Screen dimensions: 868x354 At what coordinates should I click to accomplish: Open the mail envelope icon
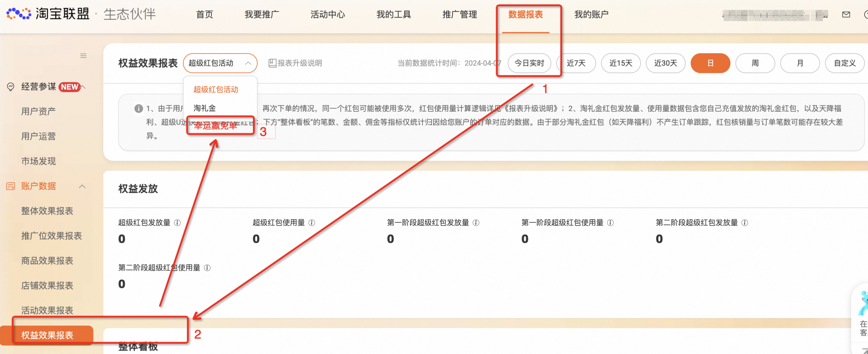(846, 15)
